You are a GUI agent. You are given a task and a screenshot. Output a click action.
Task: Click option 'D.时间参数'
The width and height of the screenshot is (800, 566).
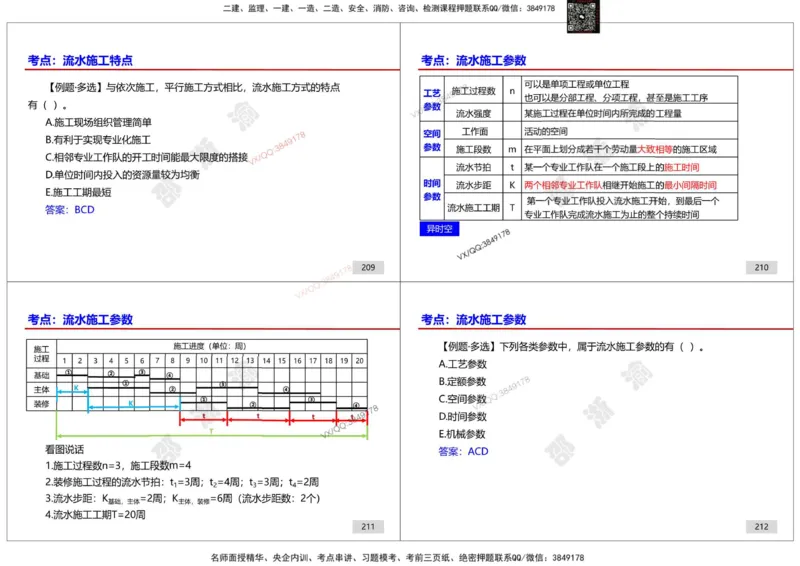[x=463, y=416]
